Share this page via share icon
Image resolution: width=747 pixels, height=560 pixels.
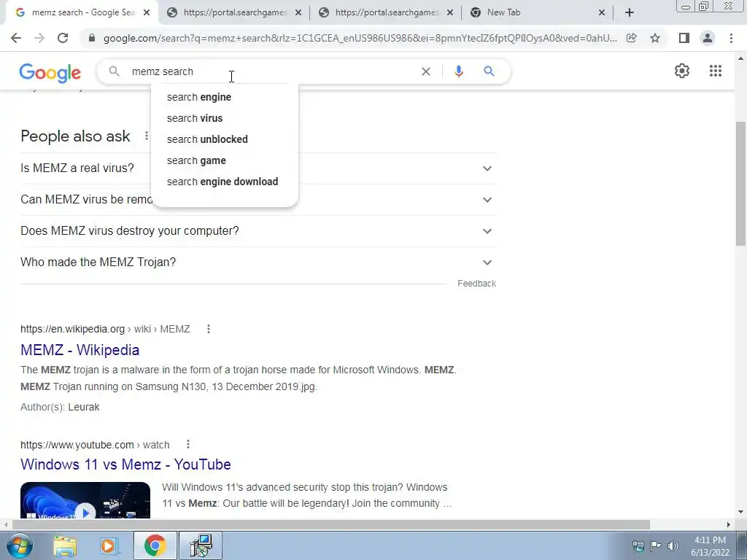coord(632,38)
